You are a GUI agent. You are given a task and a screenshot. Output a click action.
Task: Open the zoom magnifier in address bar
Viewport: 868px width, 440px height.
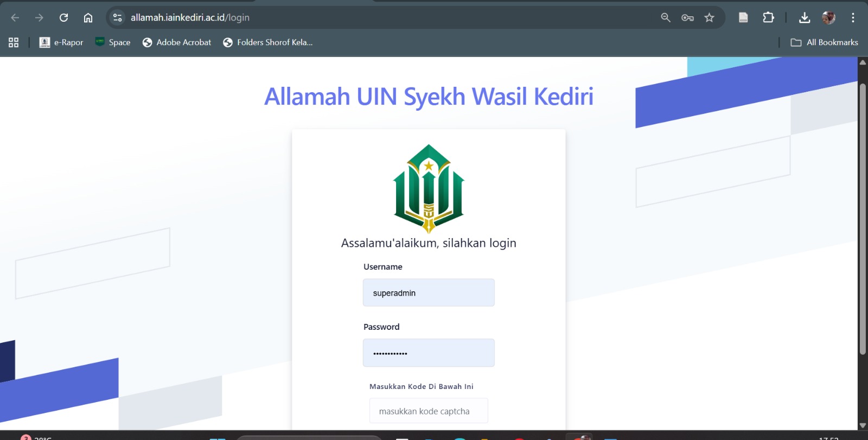(x=666, y=18)
